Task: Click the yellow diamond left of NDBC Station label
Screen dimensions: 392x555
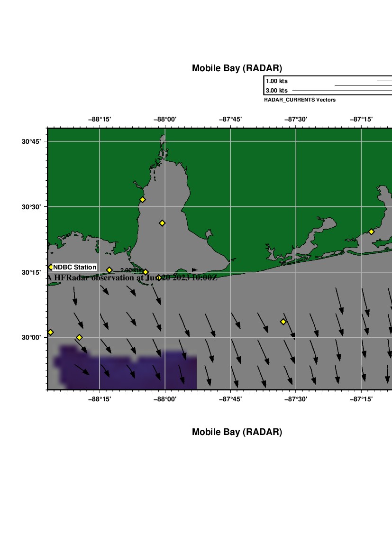Action: click(x=50, y=267)
